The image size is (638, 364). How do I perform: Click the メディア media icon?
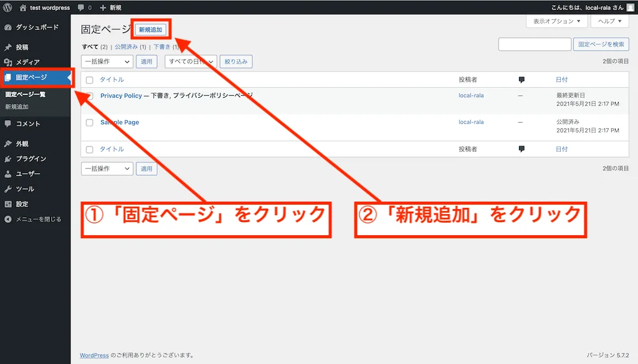(7, 62)
